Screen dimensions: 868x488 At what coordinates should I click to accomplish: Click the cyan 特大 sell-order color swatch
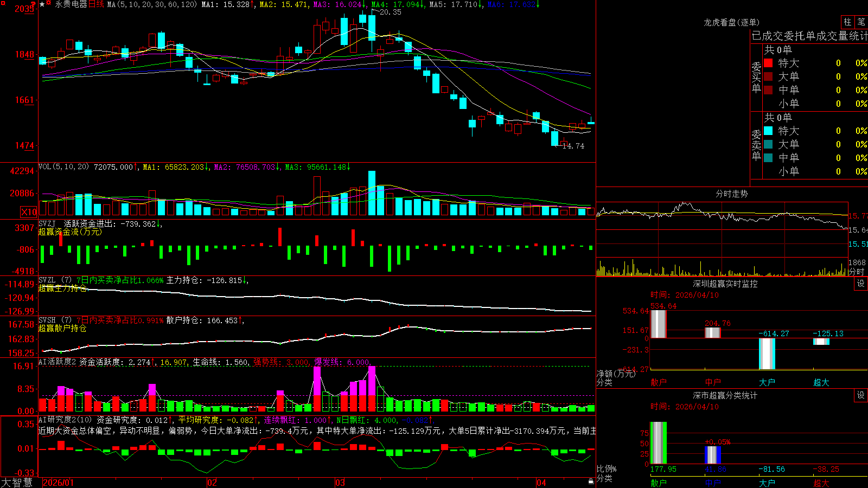(x=768, y=131)
